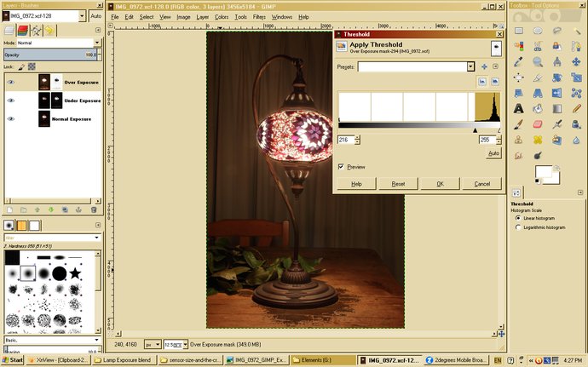The width and height of the screenshot is (588, 367).
Task: Click the layer Opacity slider
Action: (x=51, y=54)
